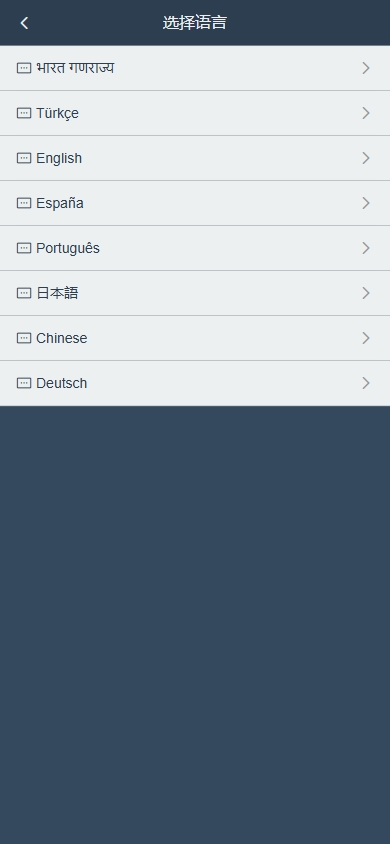Screen dimensions: 390x844
Task: Click the keyboard icon beside Chinese
Action: click(x=24, y=338)
